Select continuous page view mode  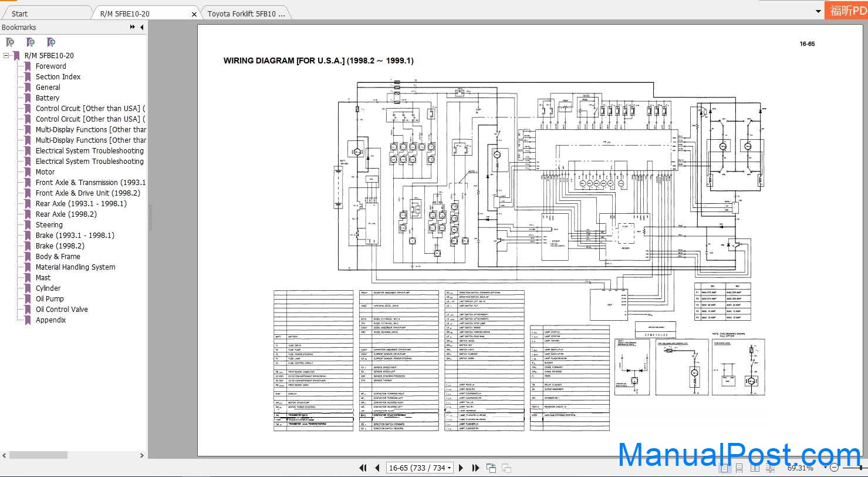[x=739, y=468]
